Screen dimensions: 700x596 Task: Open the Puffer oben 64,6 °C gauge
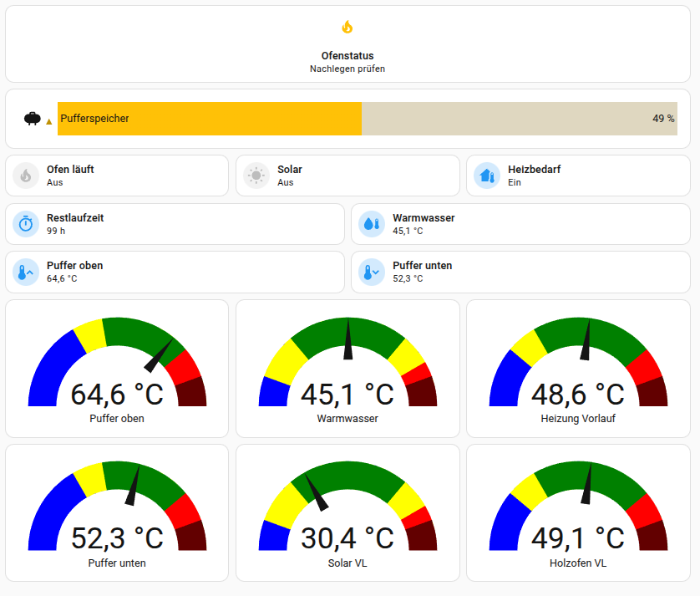pyautogui.click(x=117, y=369)
